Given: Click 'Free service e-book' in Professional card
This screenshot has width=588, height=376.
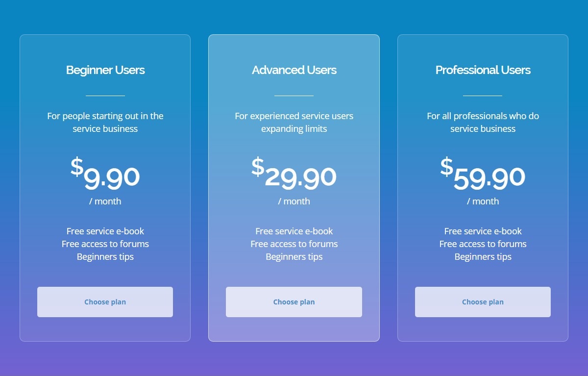Looking at the screenshot, I should (x=483, y=231).
